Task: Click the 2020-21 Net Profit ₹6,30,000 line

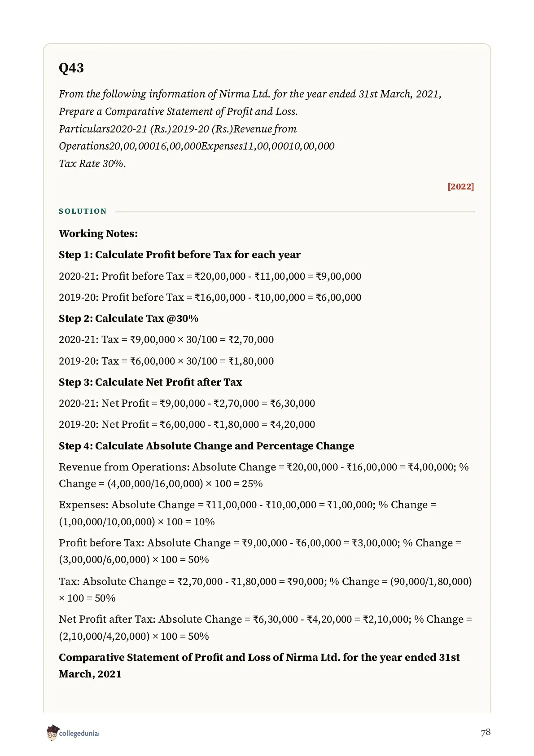Action: tap(187, 403)
